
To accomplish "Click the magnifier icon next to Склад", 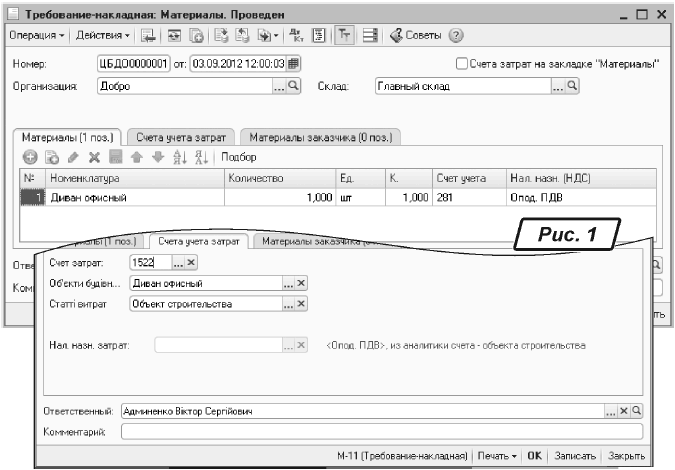I will (573, 87).
